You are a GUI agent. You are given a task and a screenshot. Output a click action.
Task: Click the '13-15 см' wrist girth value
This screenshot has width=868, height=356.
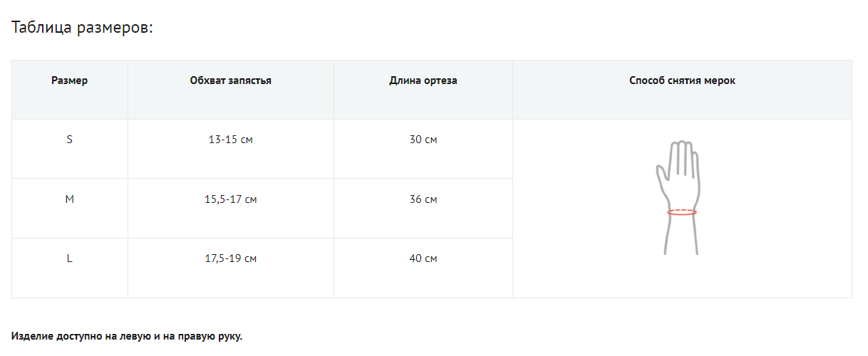pyautogui.click(x=231, y=140)
